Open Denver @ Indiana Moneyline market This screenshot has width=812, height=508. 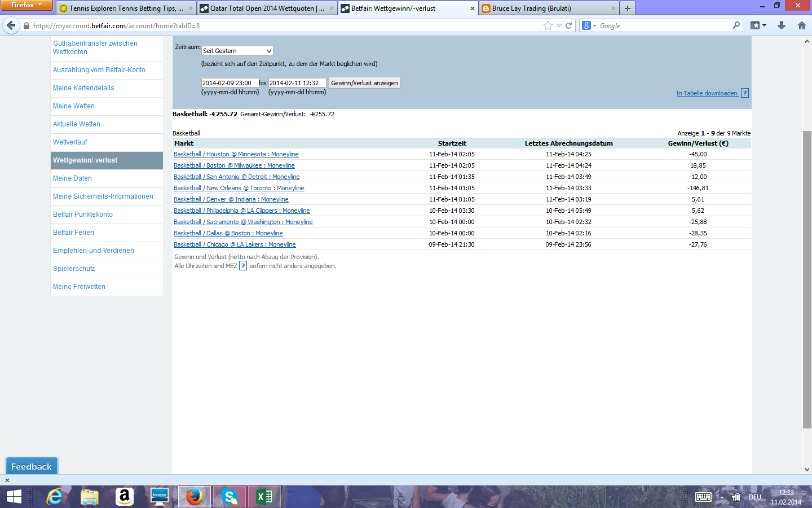[231, 199]
